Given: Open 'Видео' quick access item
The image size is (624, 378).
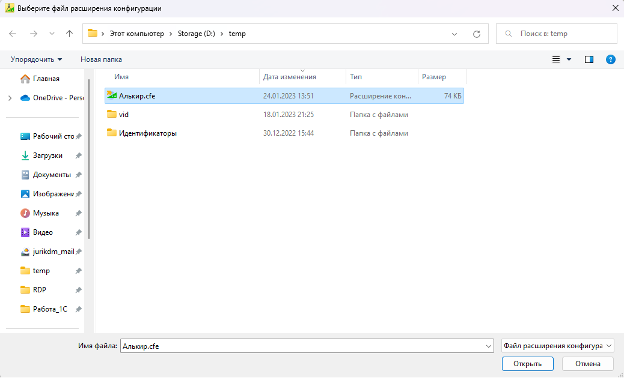Looking at the screenshot, I should [x=37, y=232].
